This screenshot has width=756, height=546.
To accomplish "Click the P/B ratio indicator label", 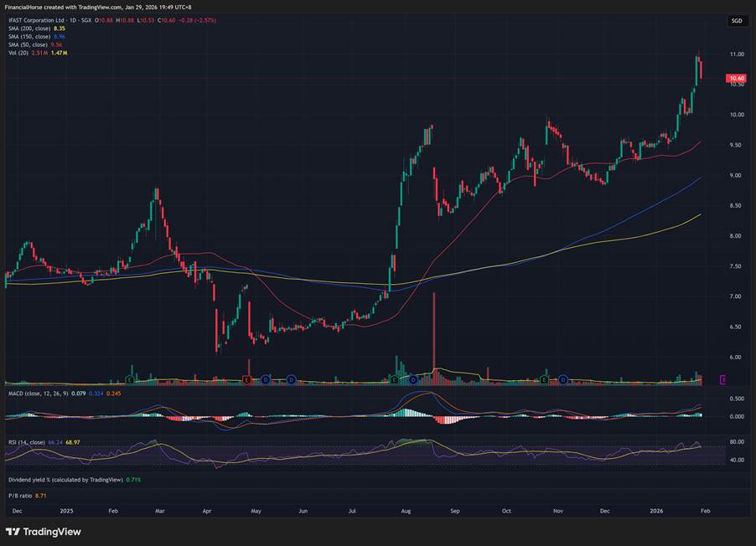I will (20, 497).
